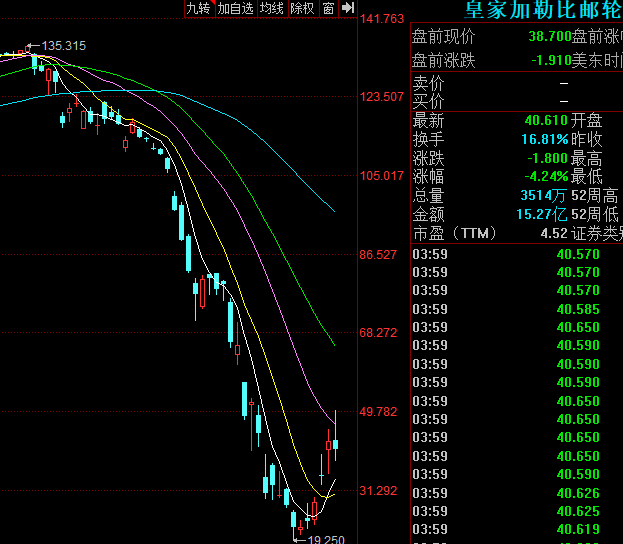
Task: Click the tick trade priced 40.625
Action: pos(578,511)
